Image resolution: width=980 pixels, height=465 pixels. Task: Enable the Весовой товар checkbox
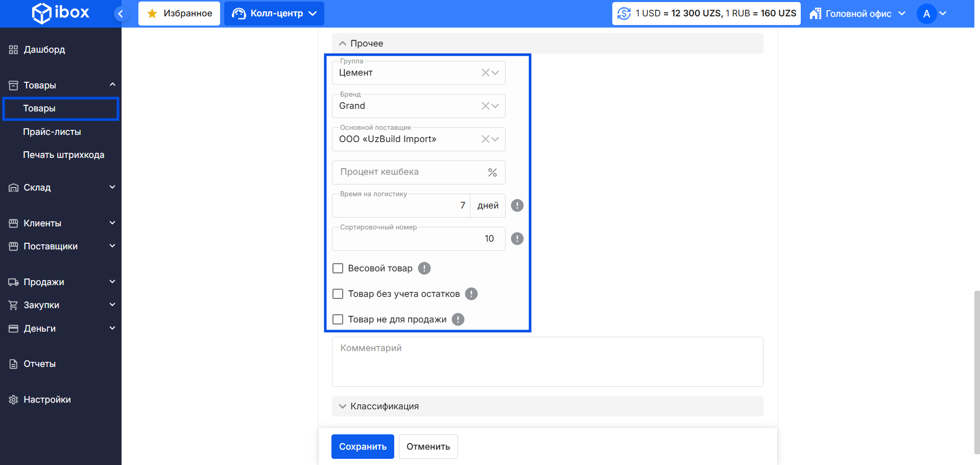pos(338,268)
